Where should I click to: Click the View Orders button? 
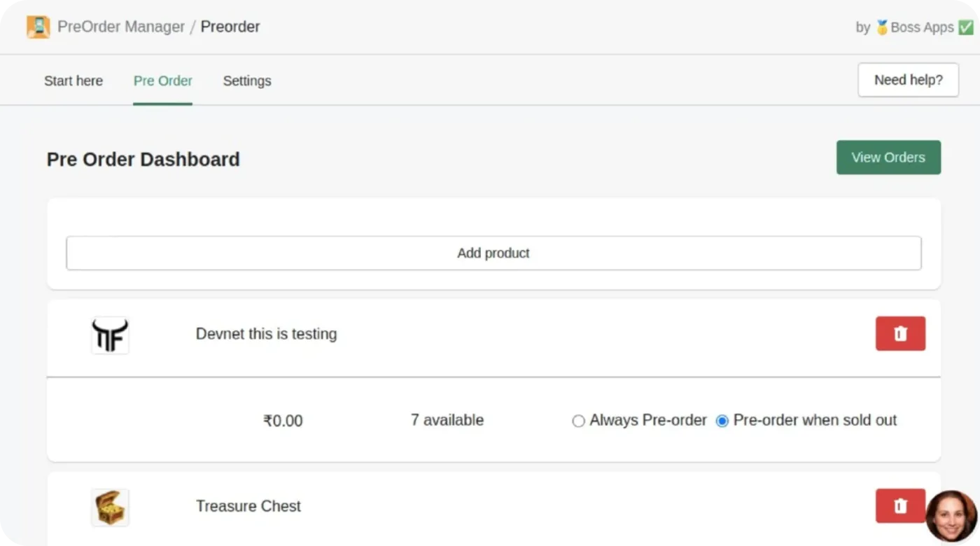[x=888, y=157]
